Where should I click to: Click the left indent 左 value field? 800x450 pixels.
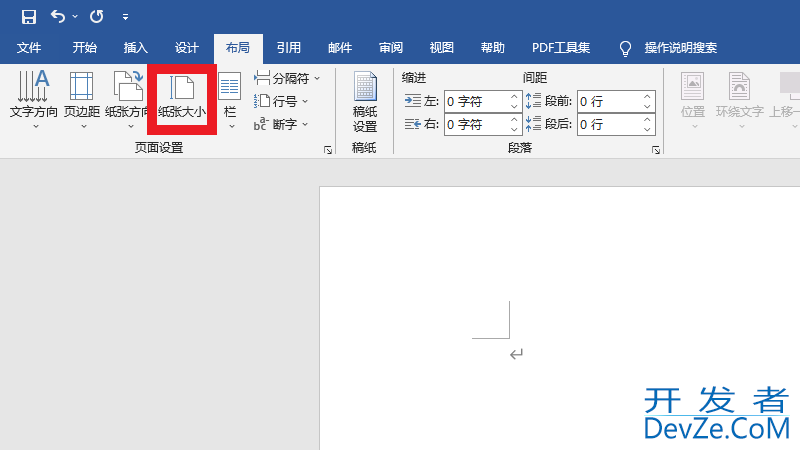[476, 102]
